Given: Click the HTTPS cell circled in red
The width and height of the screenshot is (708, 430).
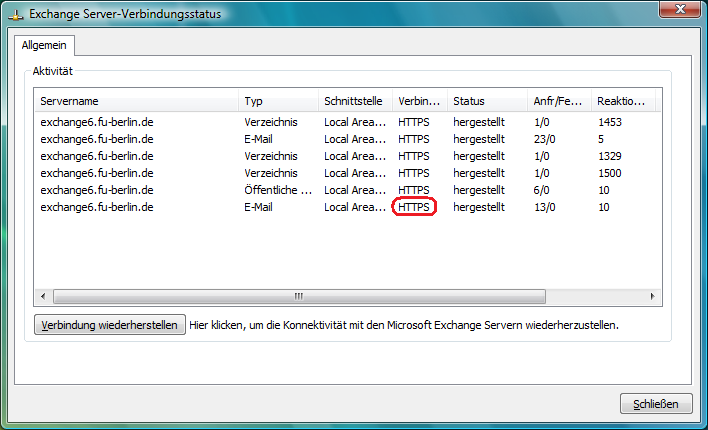Looking at the screenshot, I should tap(414, 207).
